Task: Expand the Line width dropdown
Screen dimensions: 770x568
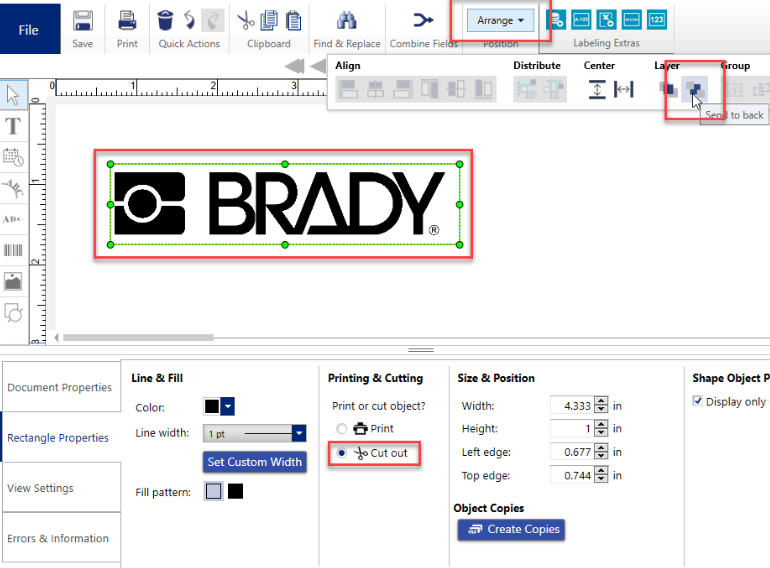Action: point(298,434)
